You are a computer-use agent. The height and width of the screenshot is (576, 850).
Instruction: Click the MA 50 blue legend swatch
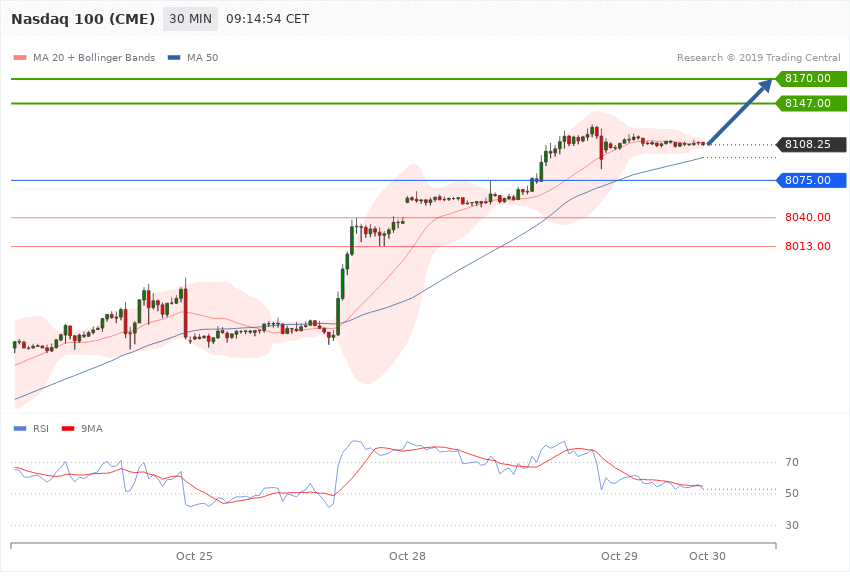point(174,57)
